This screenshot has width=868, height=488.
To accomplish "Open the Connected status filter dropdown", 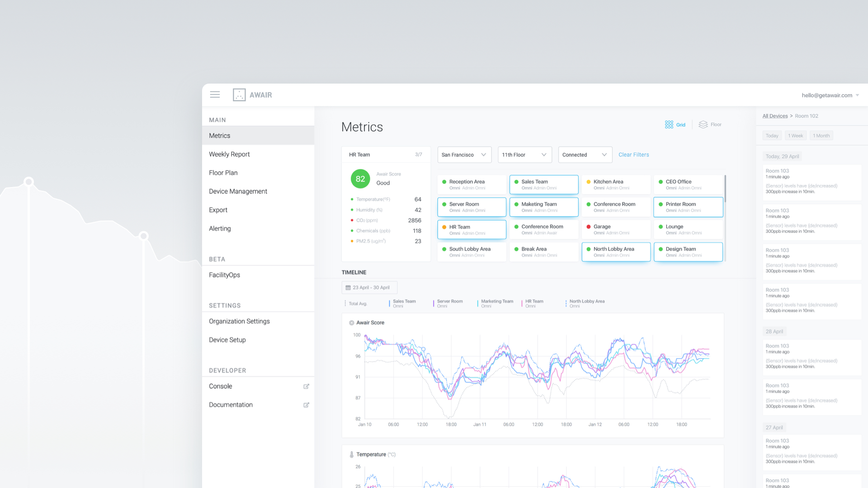I will (x=585, y=155).
